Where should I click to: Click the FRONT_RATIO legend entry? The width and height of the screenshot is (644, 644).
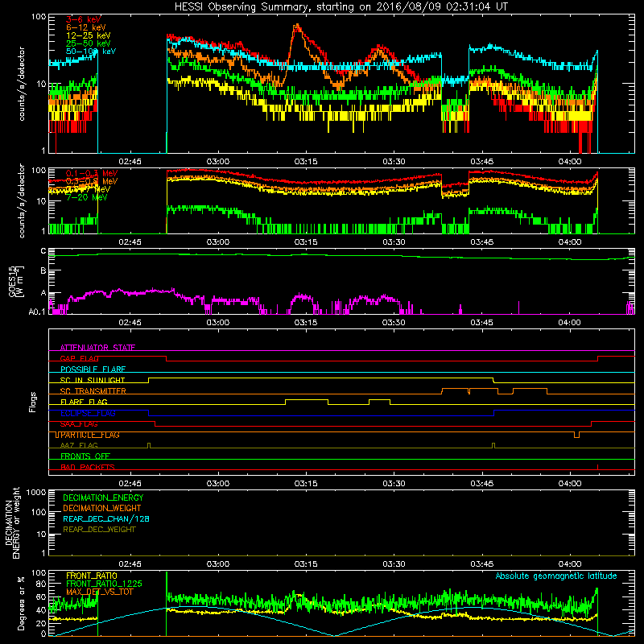click(92, 576)
